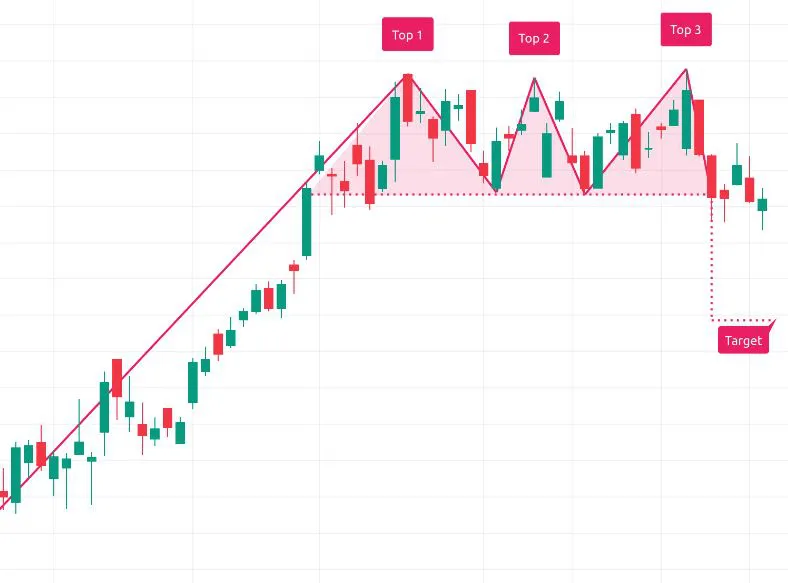Viewport: 788px width, 583px height.
Task: Click the first red candle at far left
Action: tap(4, 494)
